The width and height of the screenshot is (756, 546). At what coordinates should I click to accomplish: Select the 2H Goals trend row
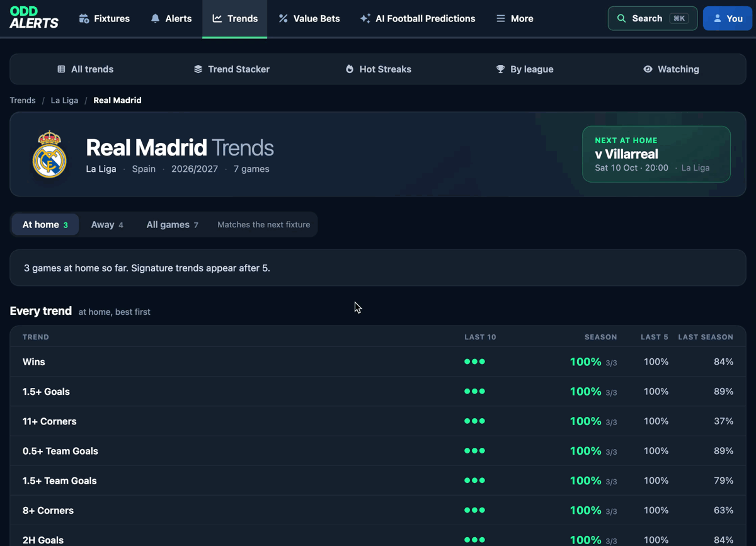[378, 536]
